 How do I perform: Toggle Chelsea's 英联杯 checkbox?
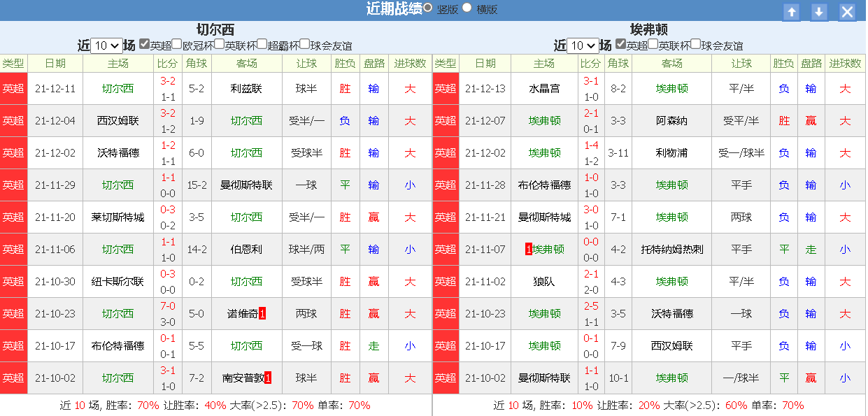tap(220, 44)
